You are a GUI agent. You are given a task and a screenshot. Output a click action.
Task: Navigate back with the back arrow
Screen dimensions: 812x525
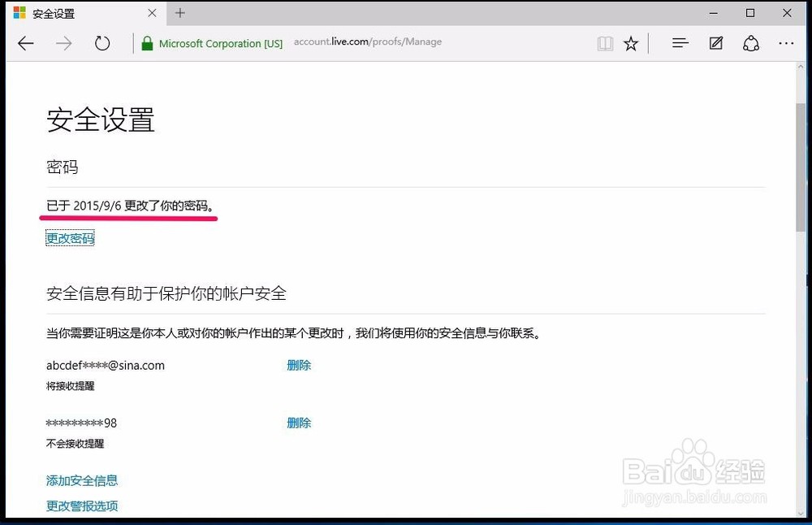point(25,43)
